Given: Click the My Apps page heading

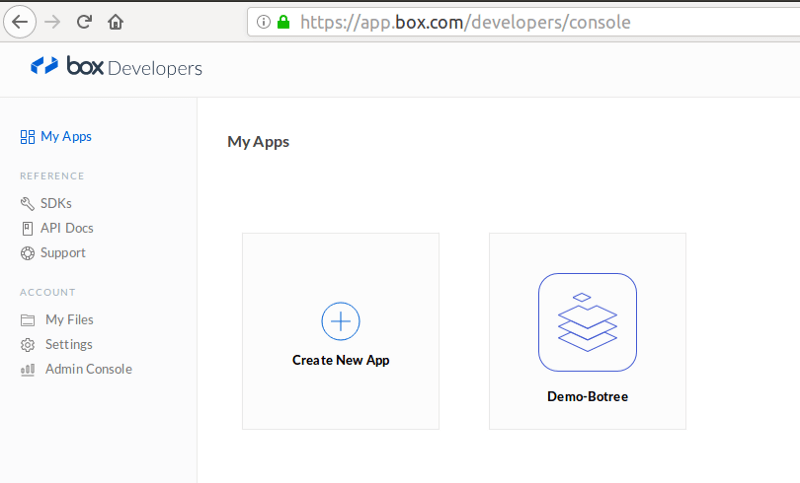Looking at the screenshot, I should tap(258, 142).
